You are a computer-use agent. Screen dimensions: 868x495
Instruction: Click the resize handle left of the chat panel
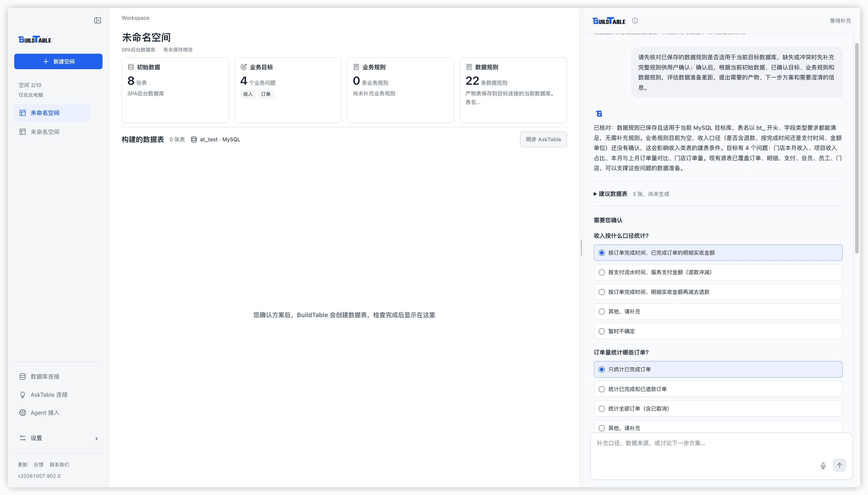click(581, 247)
